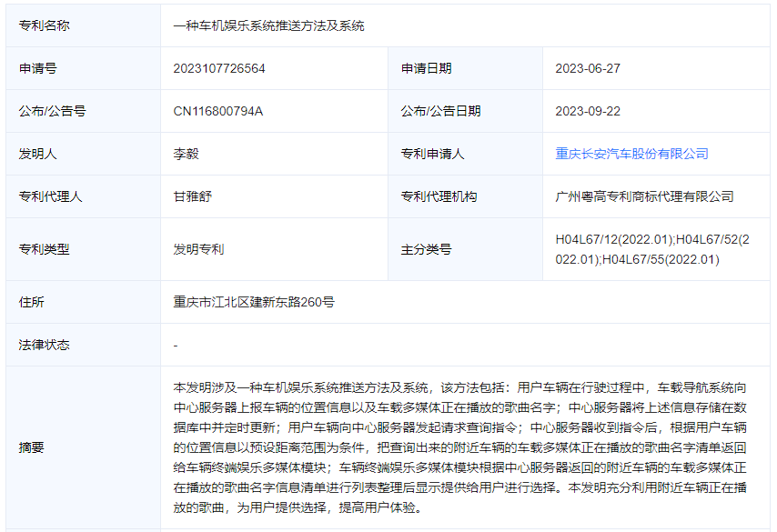777x532 pixels.
Task: Click the 法律状态 row label
Action: tap(44, 345)
